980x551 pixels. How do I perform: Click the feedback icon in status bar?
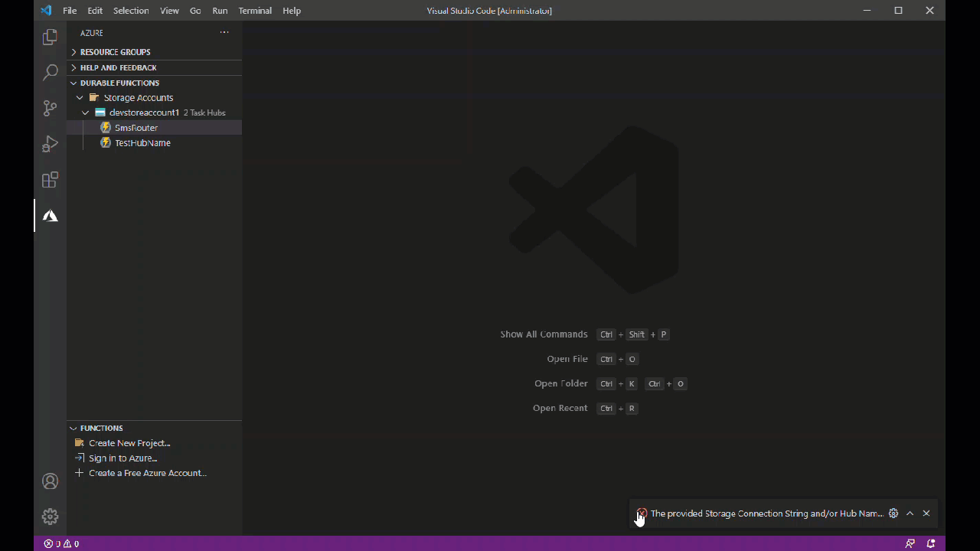[910, 543]
